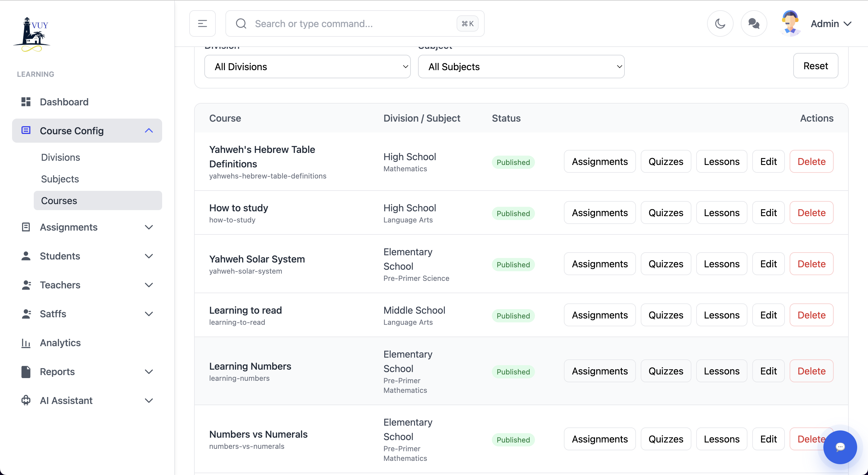Image resolution: width=868 pixels, height=475 pixels.
Task: Delete the How to study course
Action: pyautogui.click(x=811, y=213)
